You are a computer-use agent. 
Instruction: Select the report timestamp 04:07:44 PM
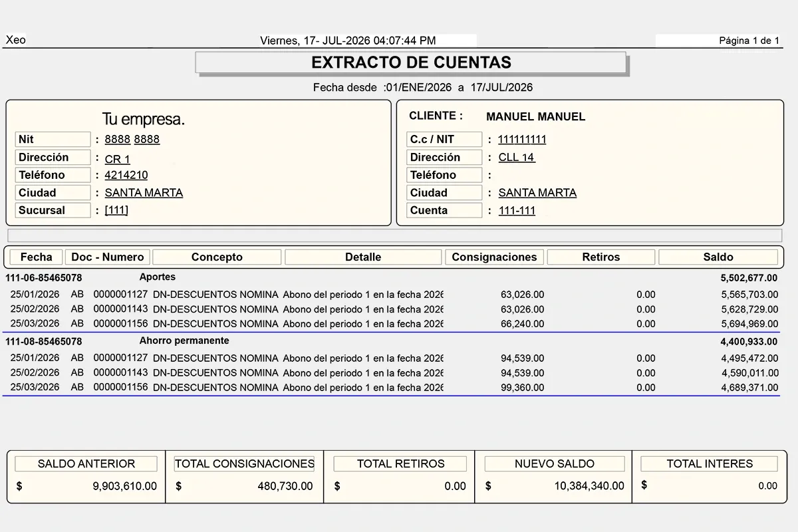[x=404, y=41]
